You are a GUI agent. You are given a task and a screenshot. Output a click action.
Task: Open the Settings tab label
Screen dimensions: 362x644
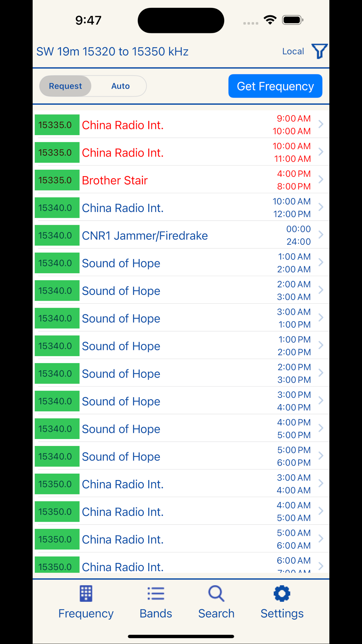(x=282, y=614)
